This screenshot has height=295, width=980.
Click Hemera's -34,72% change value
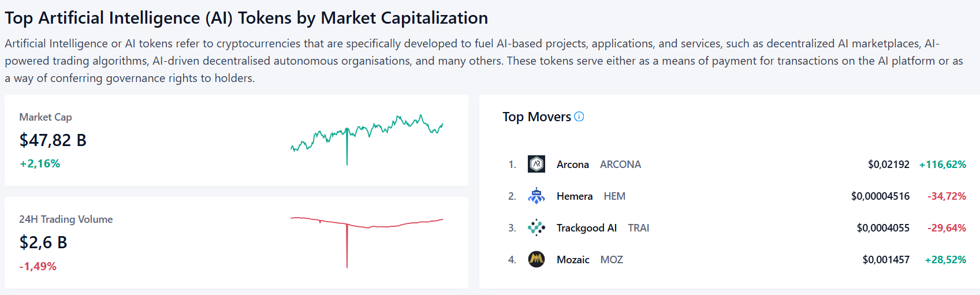[947, 196]
